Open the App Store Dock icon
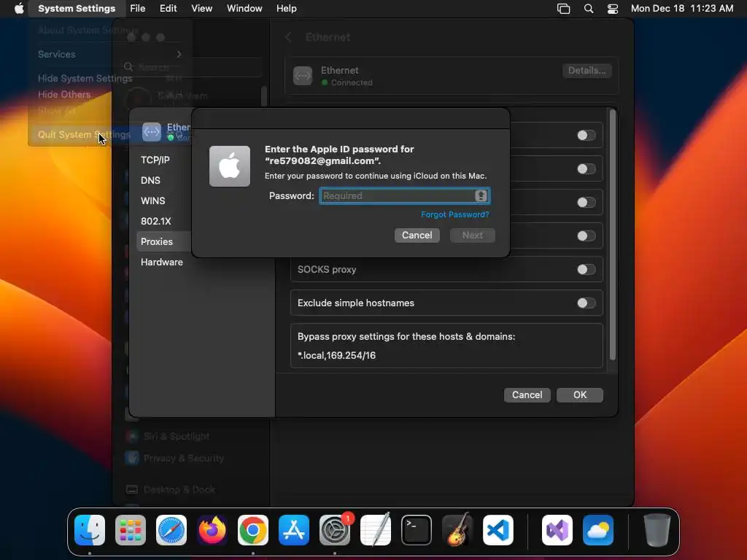747x560 pixels. click(x=294, y=530)
